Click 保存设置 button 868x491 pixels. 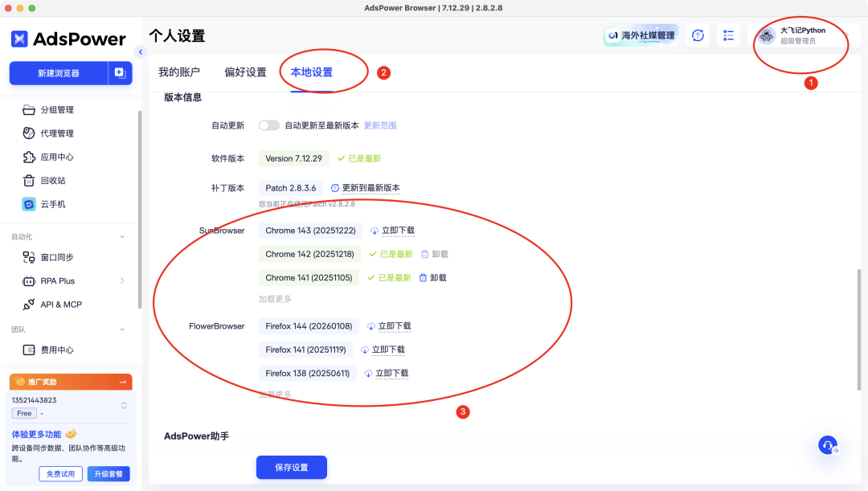coord(292,467)
